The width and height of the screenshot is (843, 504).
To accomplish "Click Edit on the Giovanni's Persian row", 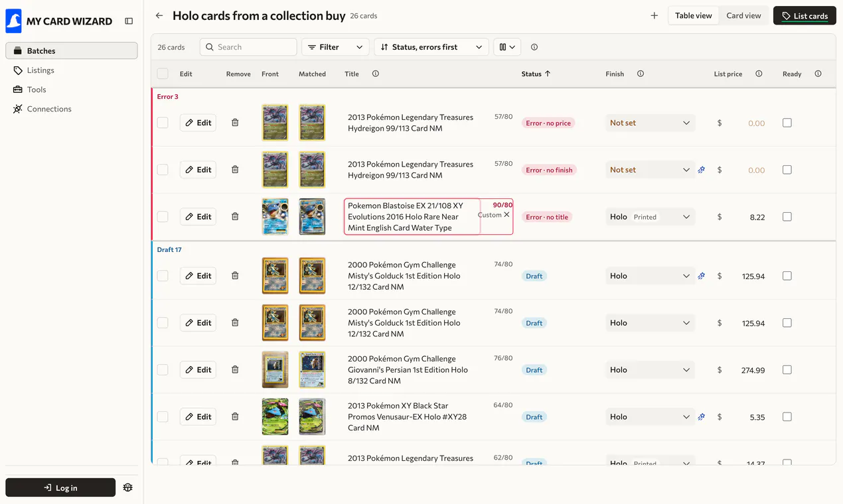I will (x=198, y=369).
